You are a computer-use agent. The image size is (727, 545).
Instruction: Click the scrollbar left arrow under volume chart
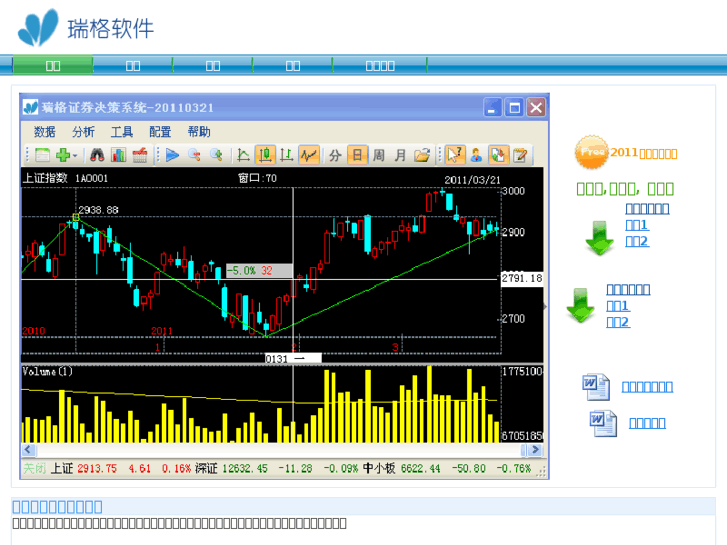(x=29, y=449)
